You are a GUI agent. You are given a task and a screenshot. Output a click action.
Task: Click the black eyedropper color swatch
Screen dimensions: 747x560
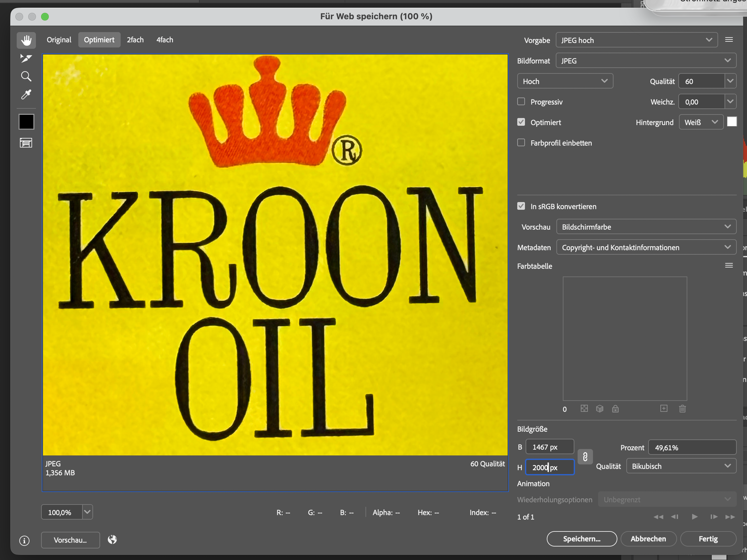(x=26, y=122)
